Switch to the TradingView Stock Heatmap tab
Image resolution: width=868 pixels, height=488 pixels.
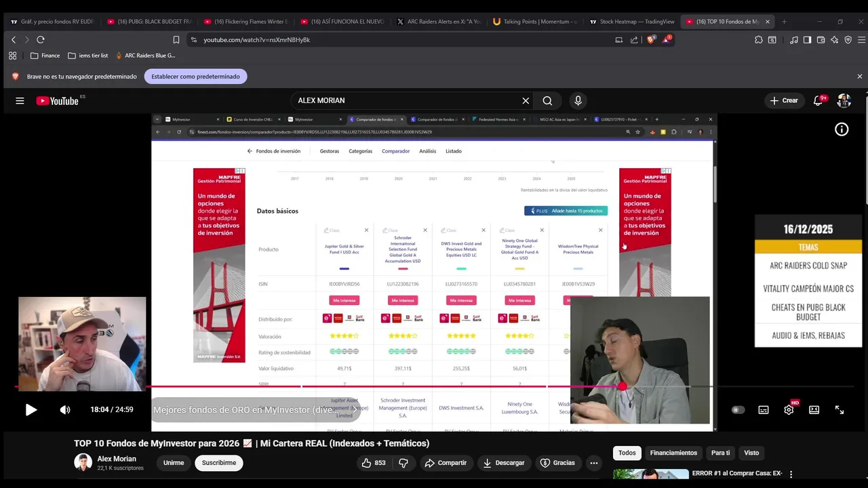631,22
